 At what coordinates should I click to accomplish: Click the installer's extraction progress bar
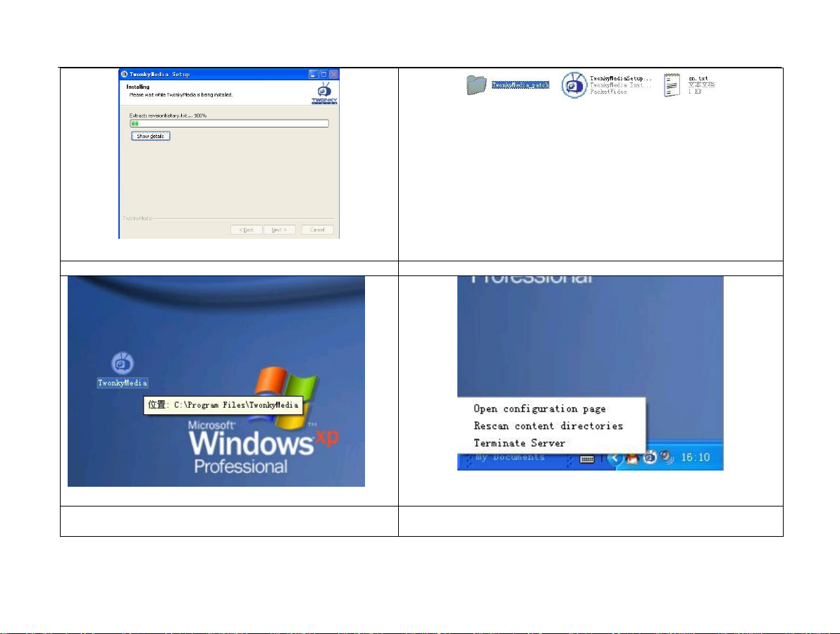coord(229,124)
